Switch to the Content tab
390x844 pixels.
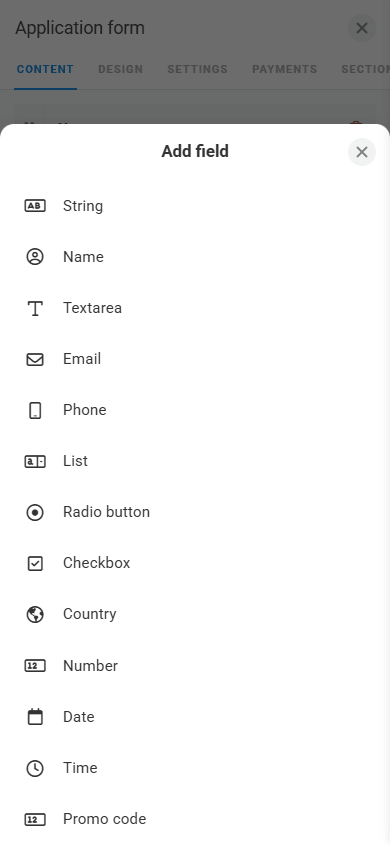click(45, 69)
